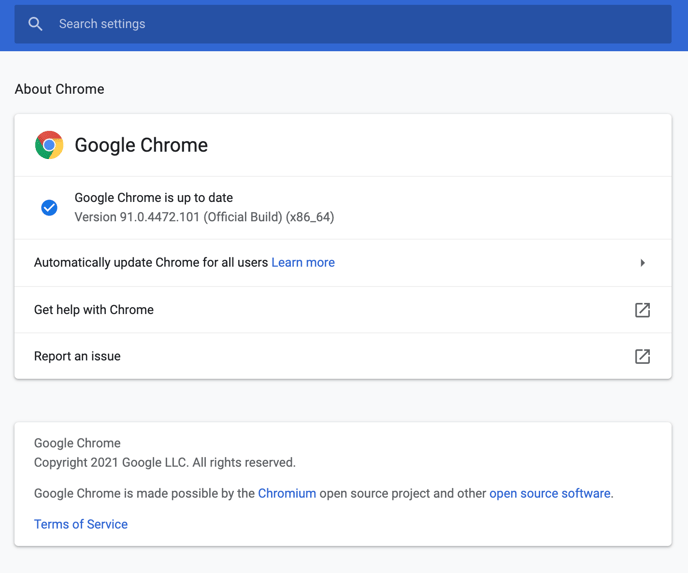The height and width of the screenshot is (573, 688).
Task: Open the Terms of Service link
Action: (x=81, y=524)
